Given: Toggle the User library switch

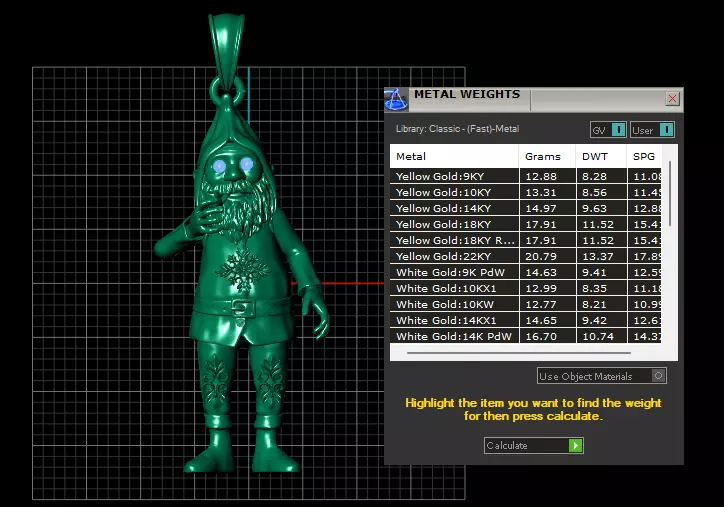Looking at the screenshot, I should point(652,130).
